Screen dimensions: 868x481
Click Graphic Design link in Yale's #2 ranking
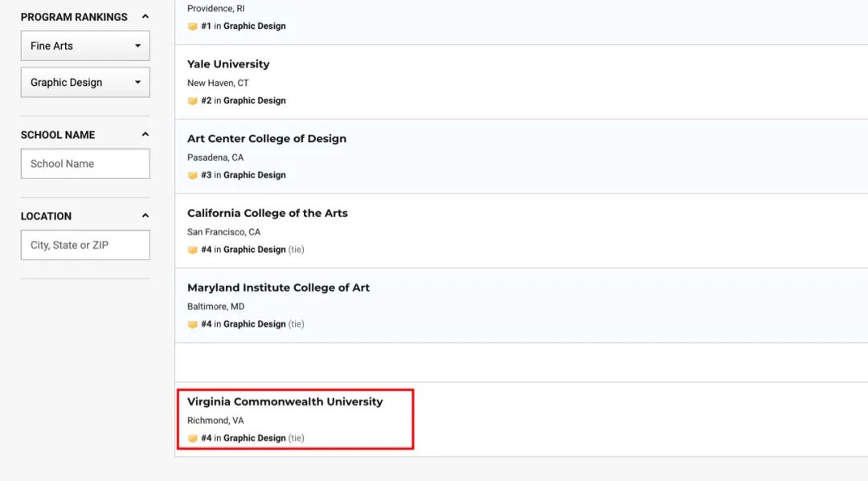point(254,101)
